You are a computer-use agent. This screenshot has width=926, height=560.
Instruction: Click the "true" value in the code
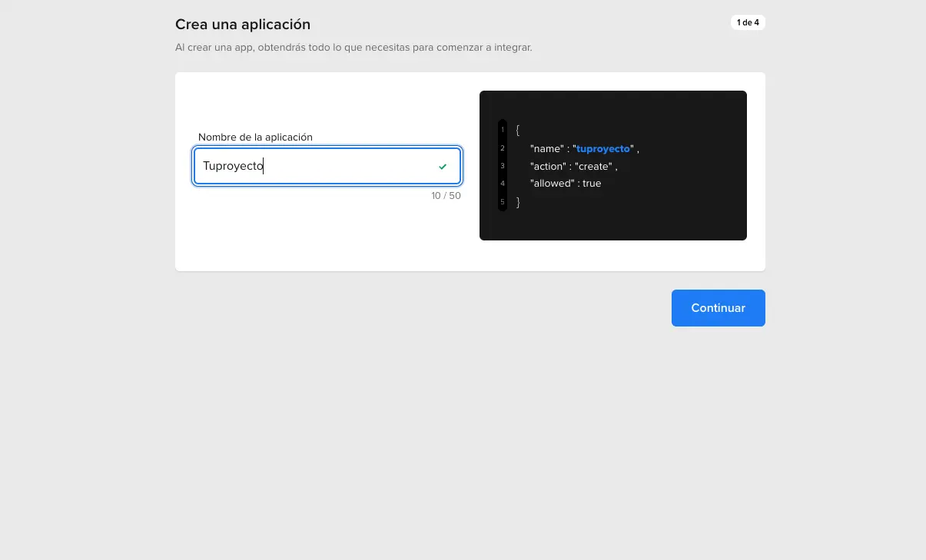click(x=592, y=184)
